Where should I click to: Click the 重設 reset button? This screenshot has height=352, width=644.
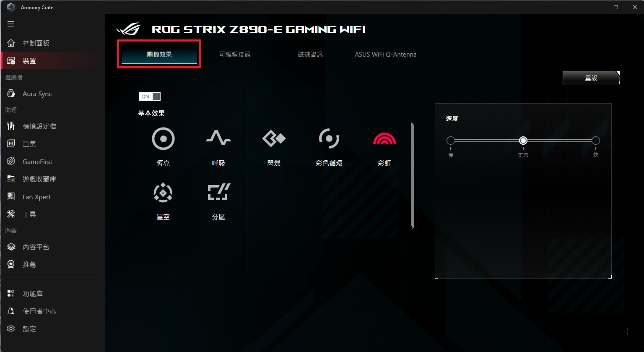[591, 78]
